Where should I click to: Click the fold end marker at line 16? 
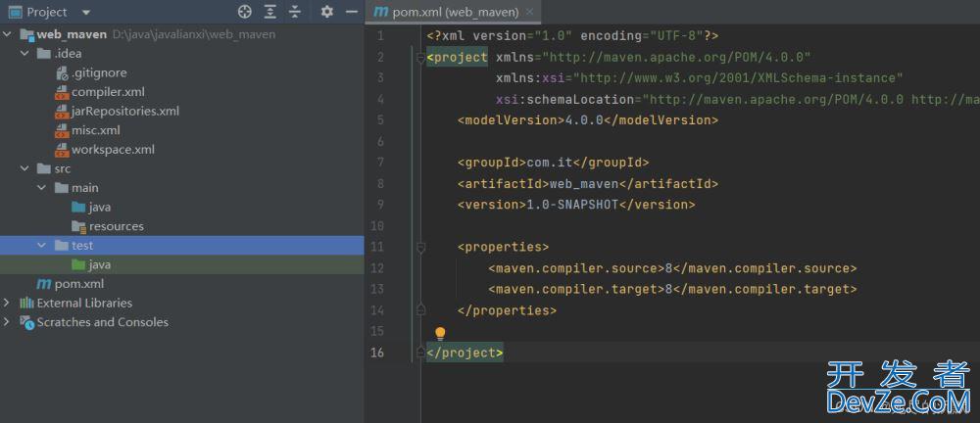click(x=420, y=352)
